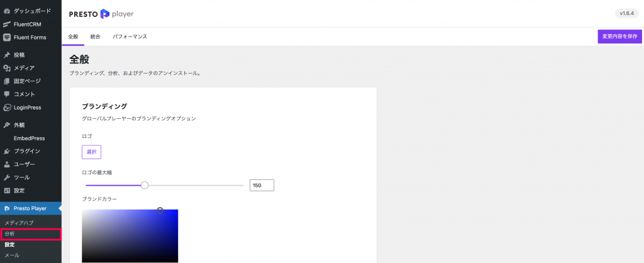The image size is (644, 263).
Task: Switch to the 統合 tab
Action: 96,36
